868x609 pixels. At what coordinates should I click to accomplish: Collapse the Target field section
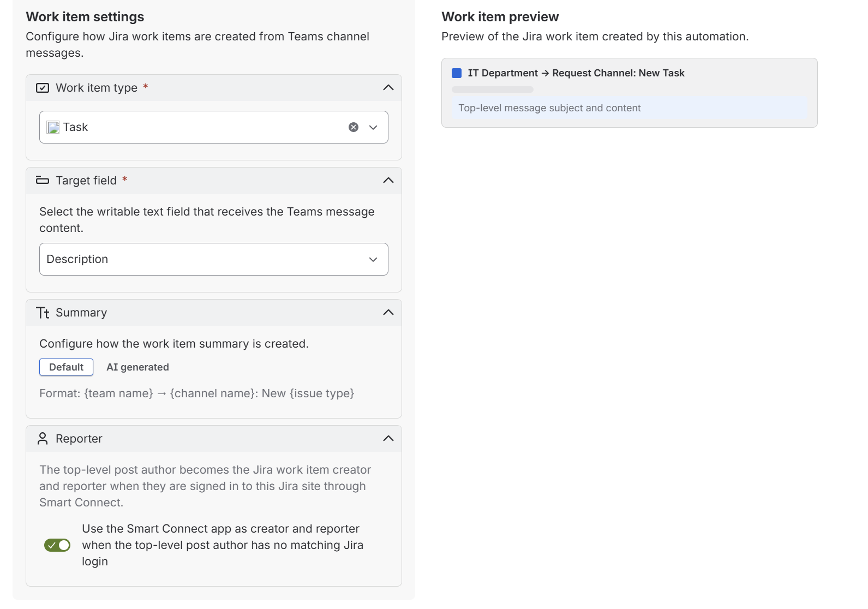(388, 181)
